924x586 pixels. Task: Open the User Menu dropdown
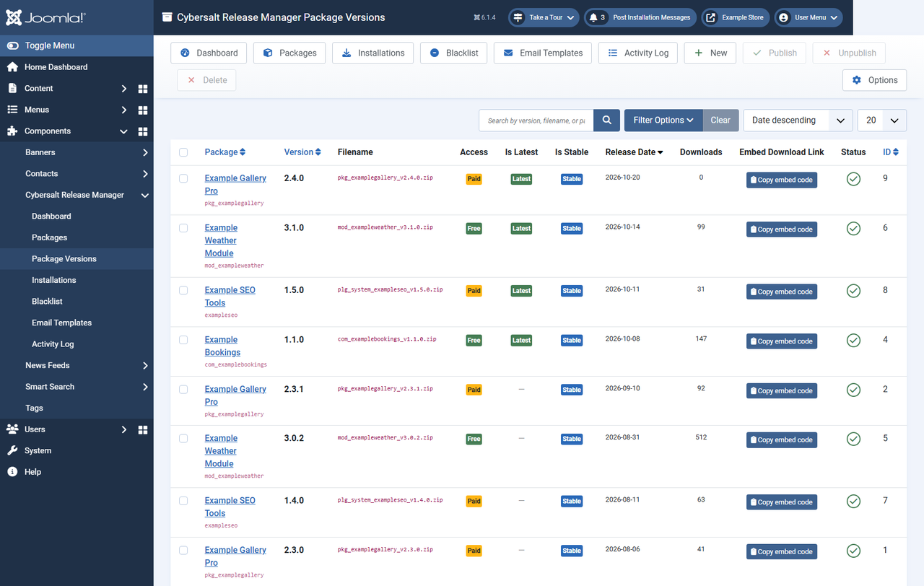click(x=808, y=17)
